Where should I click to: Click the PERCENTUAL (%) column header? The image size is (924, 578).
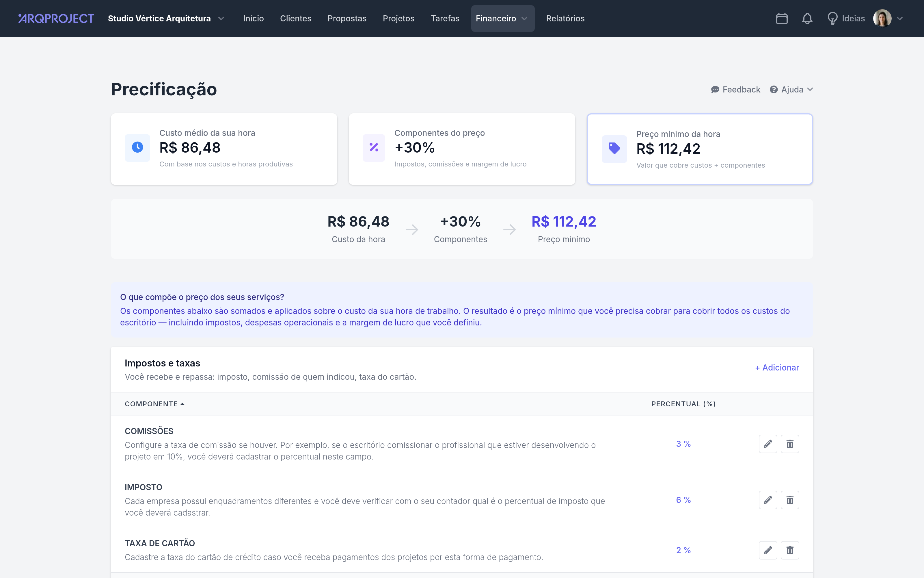coord(683,404)
